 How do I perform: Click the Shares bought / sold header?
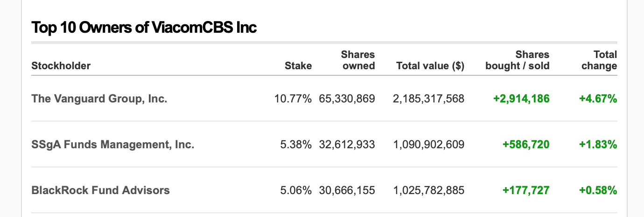point(517,60)
